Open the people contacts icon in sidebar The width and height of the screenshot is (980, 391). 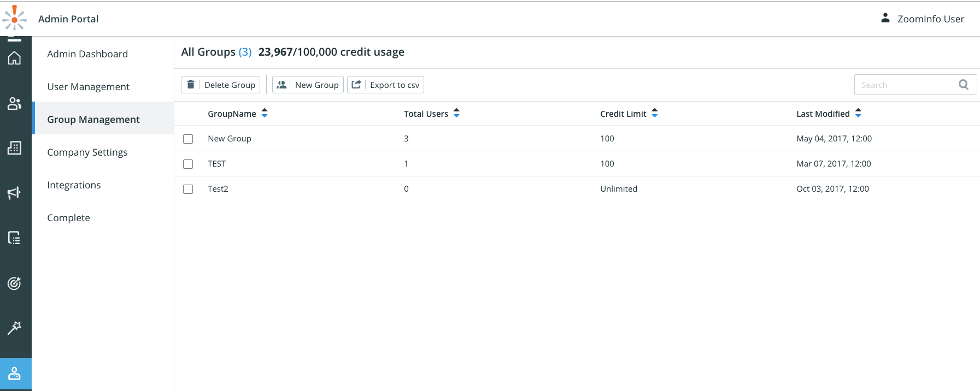click(x=15, y=103)
